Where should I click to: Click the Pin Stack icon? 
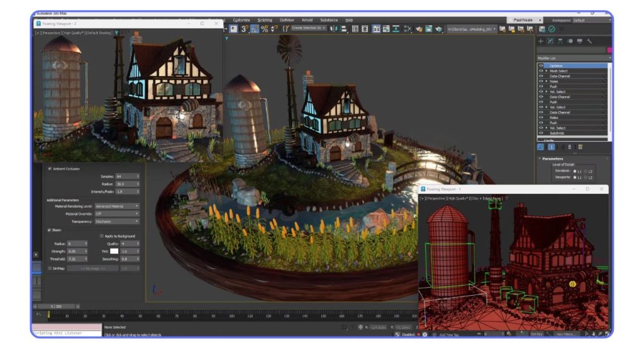coord(541,147)
